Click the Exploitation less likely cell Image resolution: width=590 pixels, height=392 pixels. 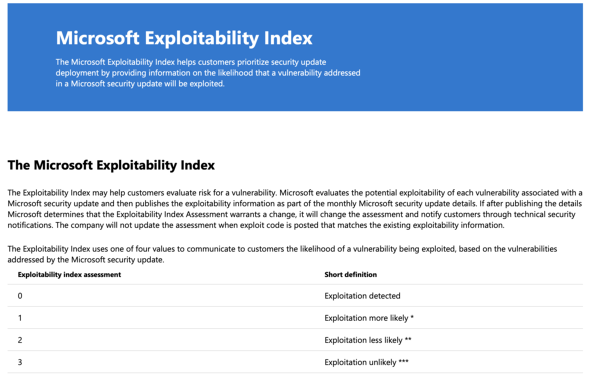(x=368, y=340)
